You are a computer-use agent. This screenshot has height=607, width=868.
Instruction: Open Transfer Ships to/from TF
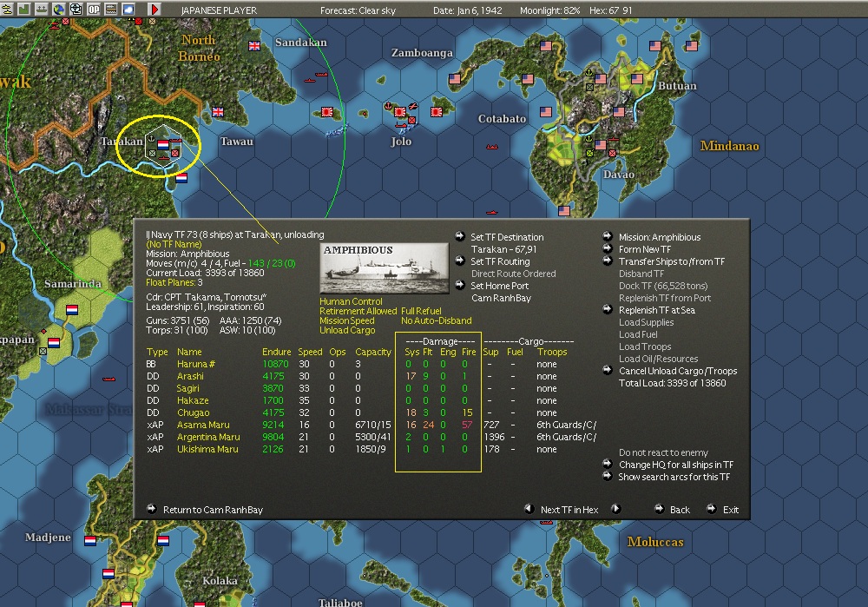672,261
